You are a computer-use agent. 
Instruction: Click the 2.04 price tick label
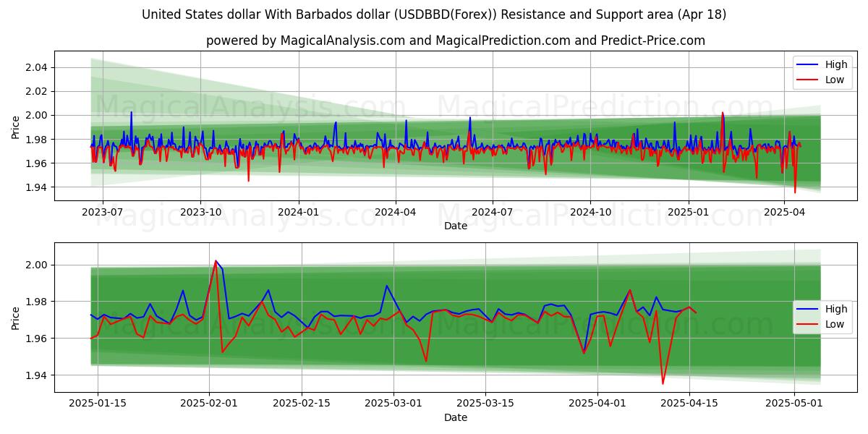(36, 67)
